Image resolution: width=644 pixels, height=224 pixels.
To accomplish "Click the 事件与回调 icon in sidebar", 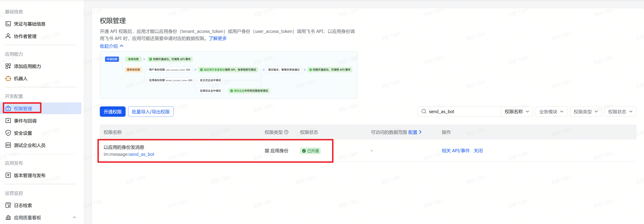I will (8, 121).
